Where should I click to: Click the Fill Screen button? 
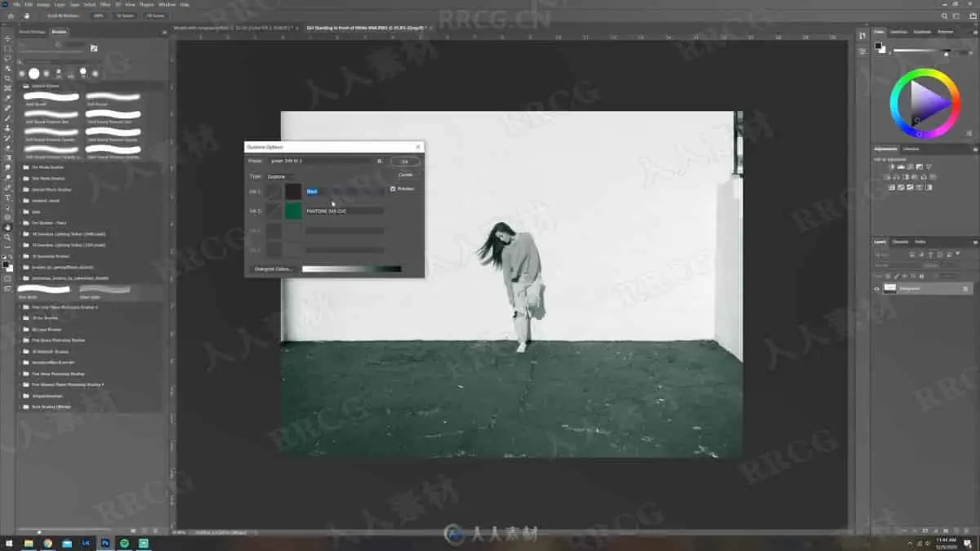[x=154, y=16]
